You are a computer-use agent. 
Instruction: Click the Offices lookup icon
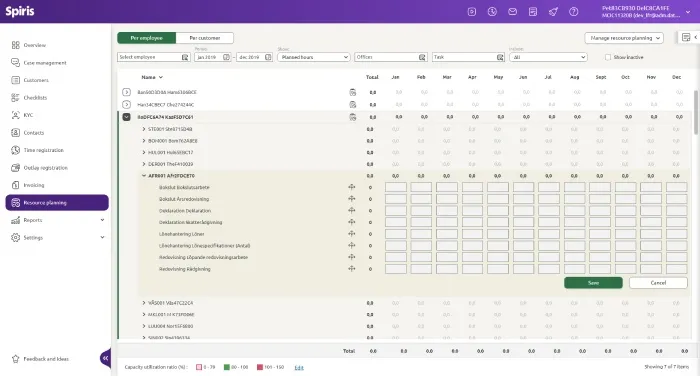point(422,57)
